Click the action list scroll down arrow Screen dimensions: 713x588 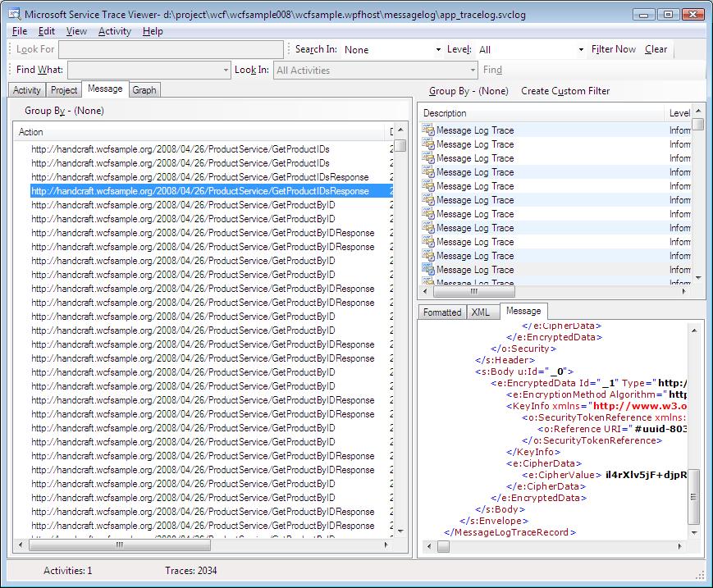coord(400,531)
